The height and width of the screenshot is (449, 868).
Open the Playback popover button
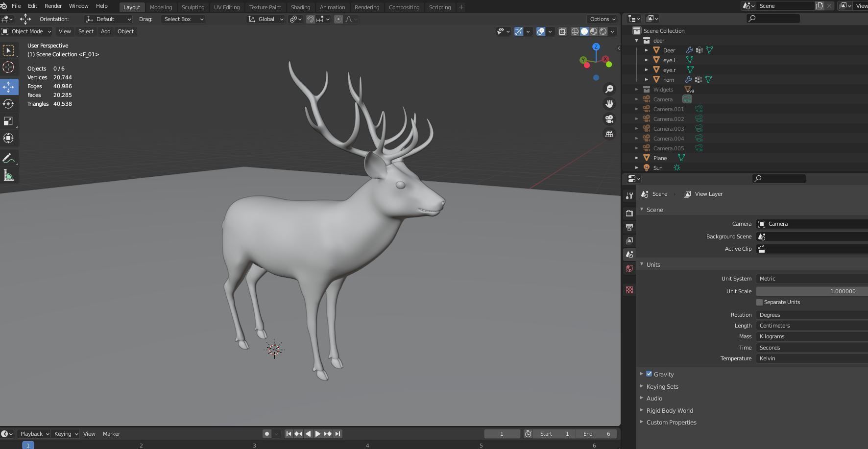click(34, 434)
